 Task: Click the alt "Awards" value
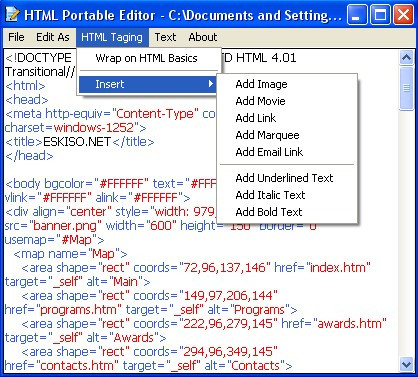(x=133, y=338)
